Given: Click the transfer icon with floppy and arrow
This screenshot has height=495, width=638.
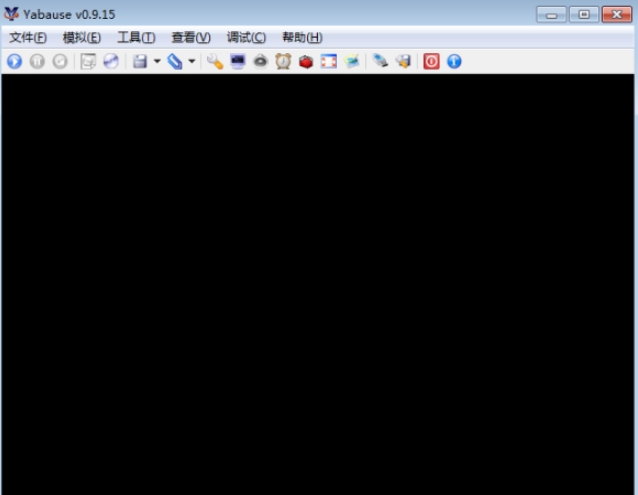Looking at the screenshot, I should 403,61.
